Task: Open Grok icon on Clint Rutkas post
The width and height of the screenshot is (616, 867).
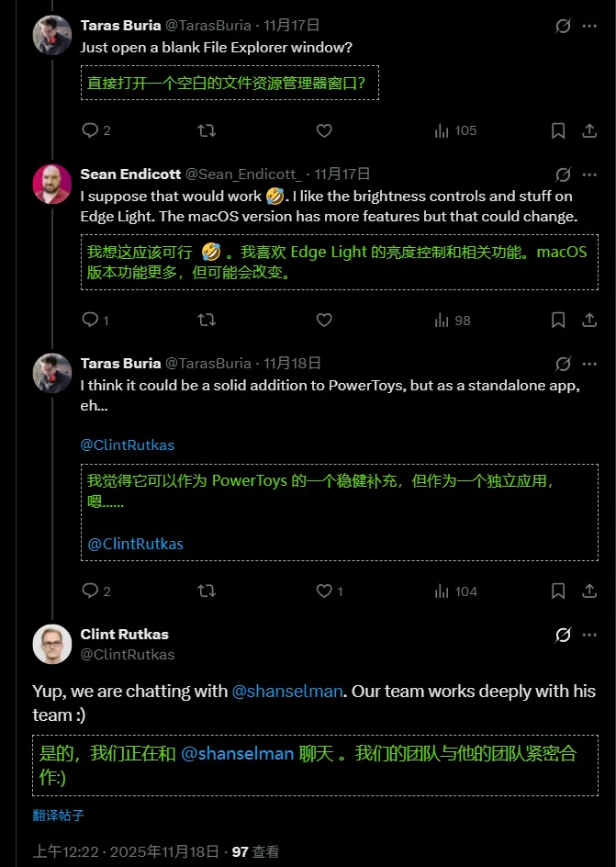Action: (x=563, y=635)
